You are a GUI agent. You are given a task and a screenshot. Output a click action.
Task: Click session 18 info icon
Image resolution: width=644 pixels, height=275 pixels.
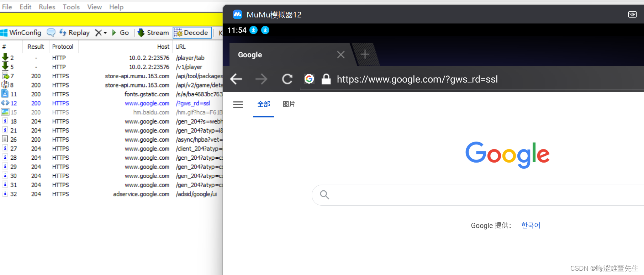pos(5,121)
